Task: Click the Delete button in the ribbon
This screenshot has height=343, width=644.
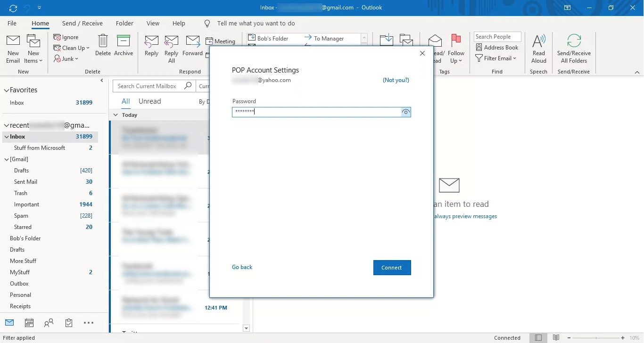Action: pos(103,46)
